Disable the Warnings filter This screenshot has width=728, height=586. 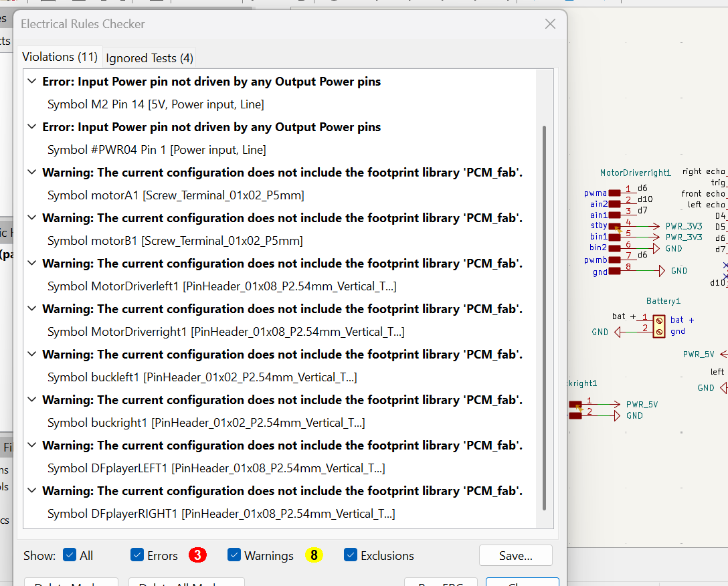(234, 555)
